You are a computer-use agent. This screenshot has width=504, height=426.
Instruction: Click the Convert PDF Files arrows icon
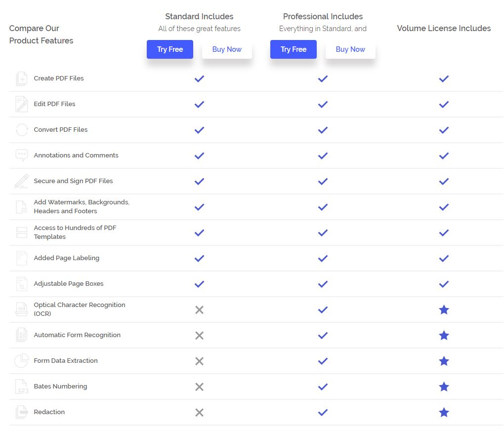pyautogui.click(x=21, y=130)
